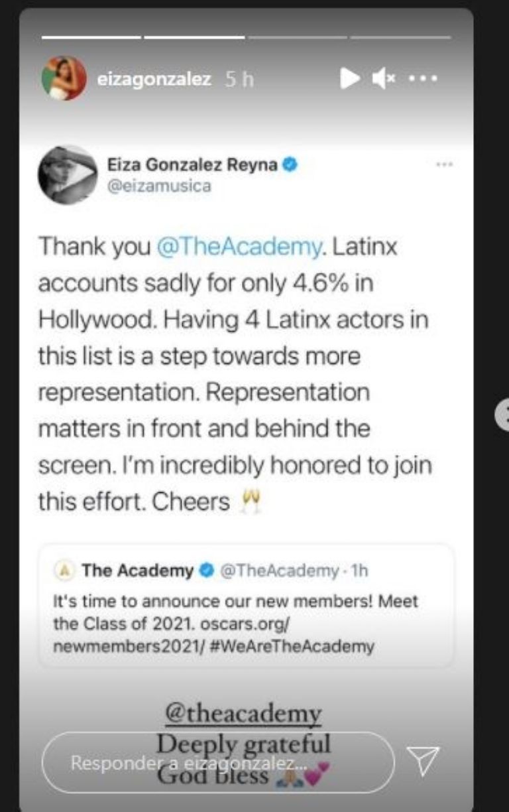509x812 pixels.
Task: Open the quoted tweet from The Academy
Action: pyautogui.click(x=246, y=605)
